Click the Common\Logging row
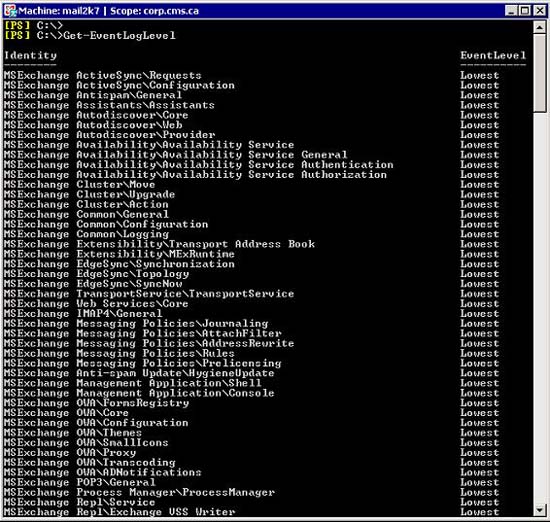 (251, 234)
